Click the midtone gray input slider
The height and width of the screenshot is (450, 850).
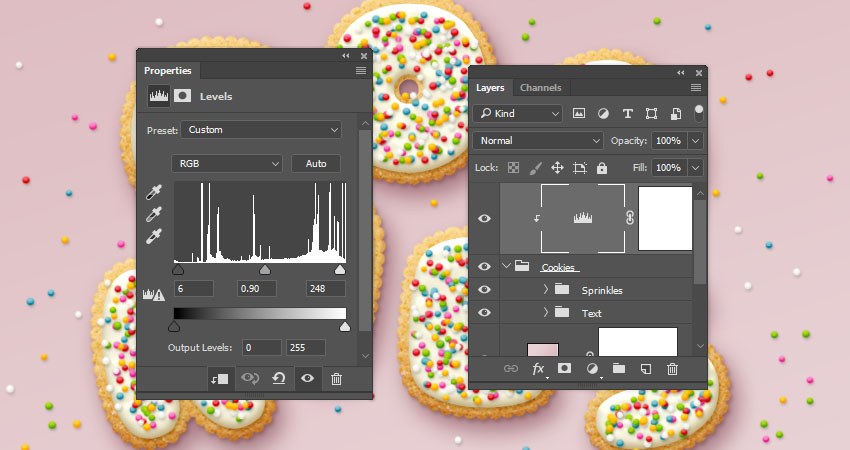[265, 270]
